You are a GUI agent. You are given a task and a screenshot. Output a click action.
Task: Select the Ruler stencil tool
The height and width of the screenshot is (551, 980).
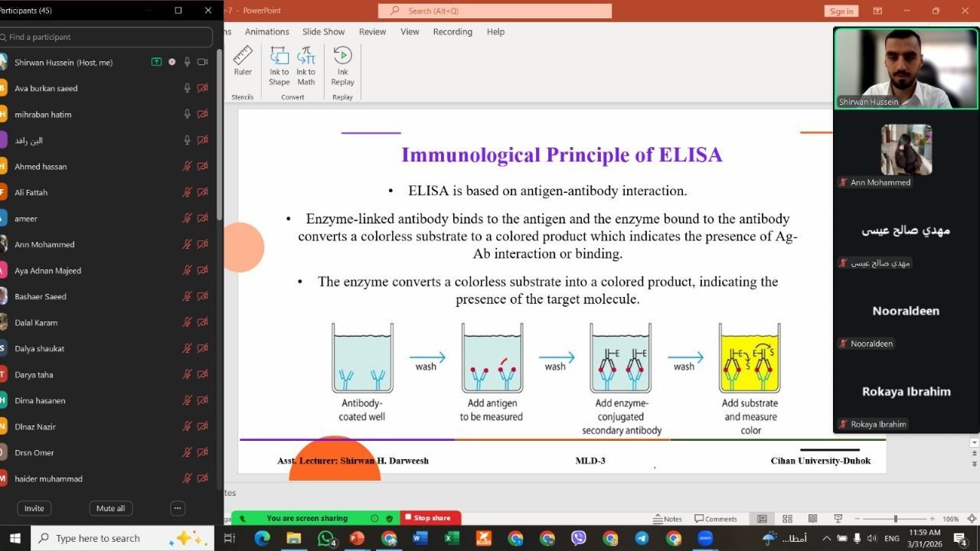pyautogui.click(x=243, y=61)
